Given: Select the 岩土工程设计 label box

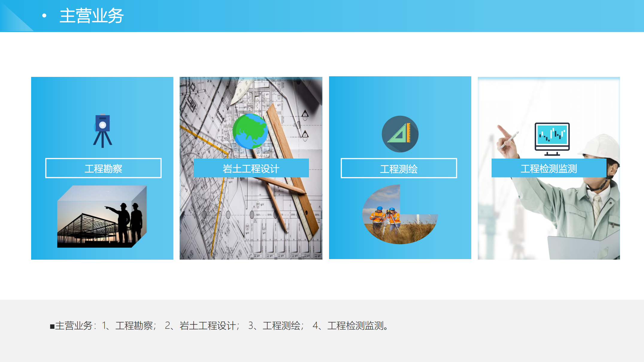Looking at the screenshot, I should (251, 168).
